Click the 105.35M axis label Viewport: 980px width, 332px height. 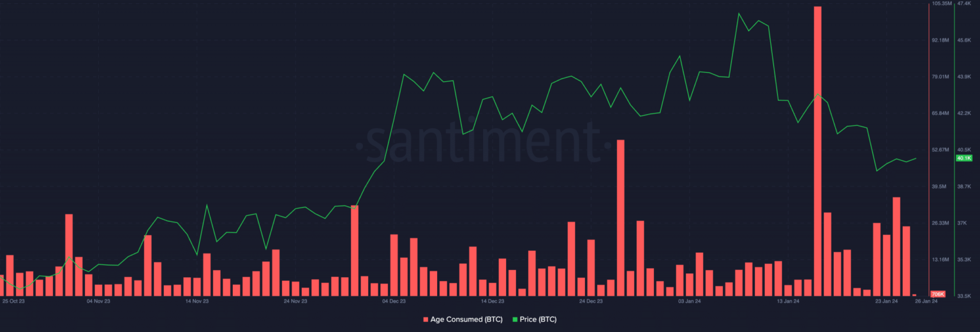pos(942,4)
